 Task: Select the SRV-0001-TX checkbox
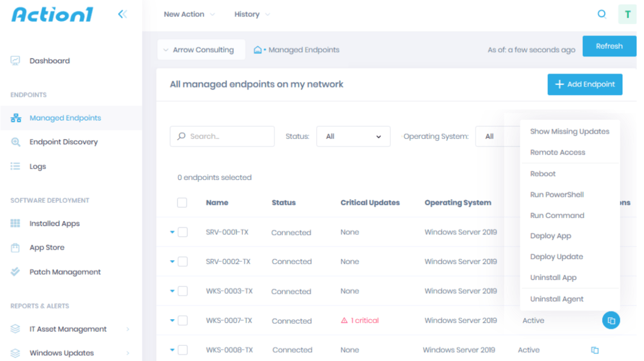click(183, 232)
